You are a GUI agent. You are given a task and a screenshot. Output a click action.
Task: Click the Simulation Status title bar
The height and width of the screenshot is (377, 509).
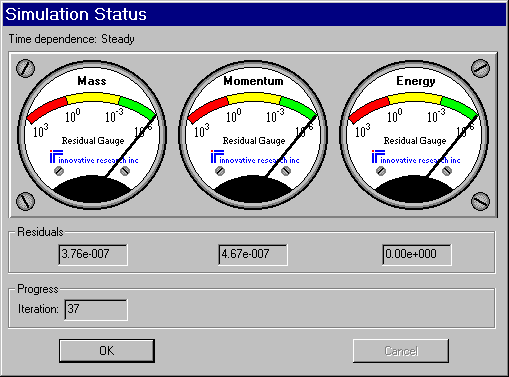[254, 14]
